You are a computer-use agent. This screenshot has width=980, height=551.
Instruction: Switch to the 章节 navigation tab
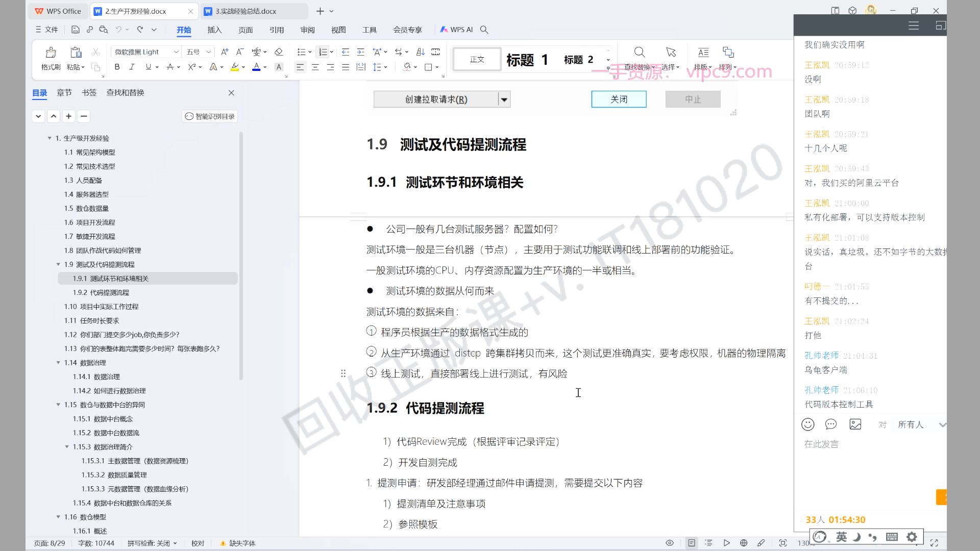pos(64,92)
